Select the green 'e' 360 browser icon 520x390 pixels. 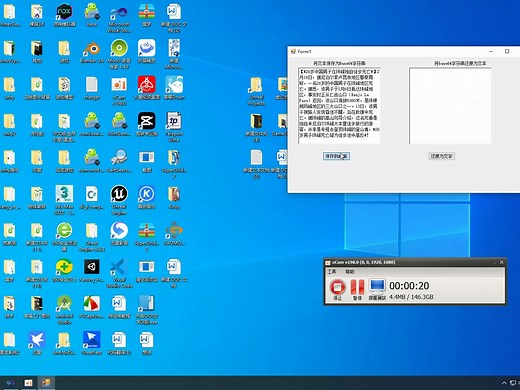[x=64, y=230]
